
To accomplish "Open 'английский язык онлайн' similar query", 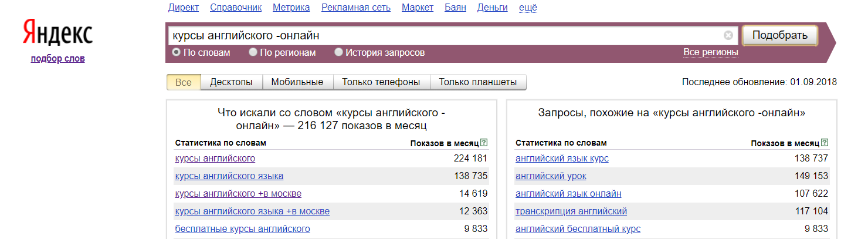I will [568, 194].
